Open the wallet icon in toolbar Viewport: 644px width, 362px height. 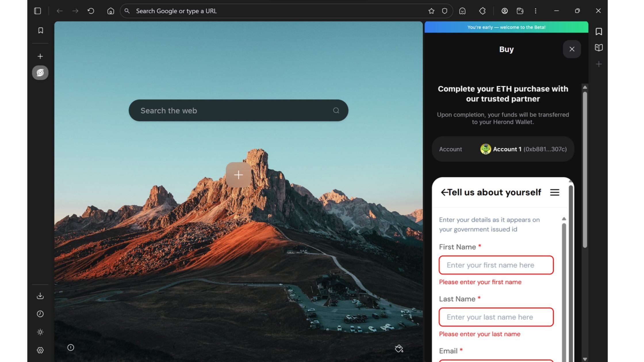coord(520,11)
